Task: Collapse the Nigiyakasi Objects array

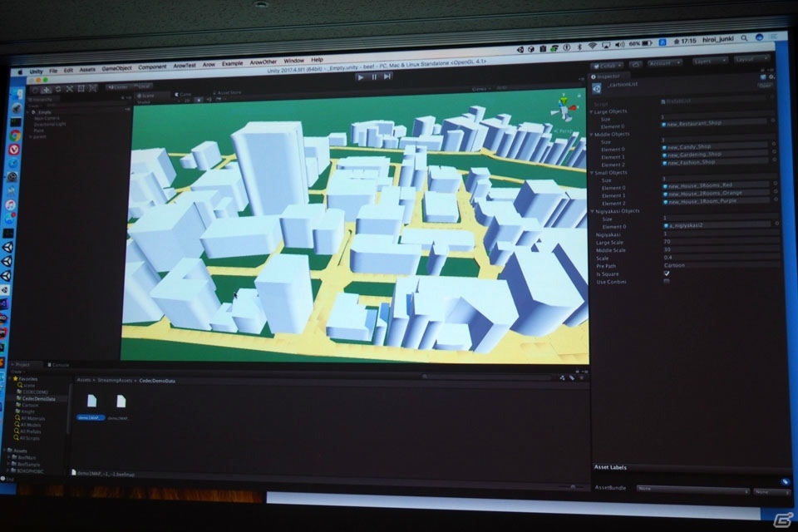Action: coord(594,211)
